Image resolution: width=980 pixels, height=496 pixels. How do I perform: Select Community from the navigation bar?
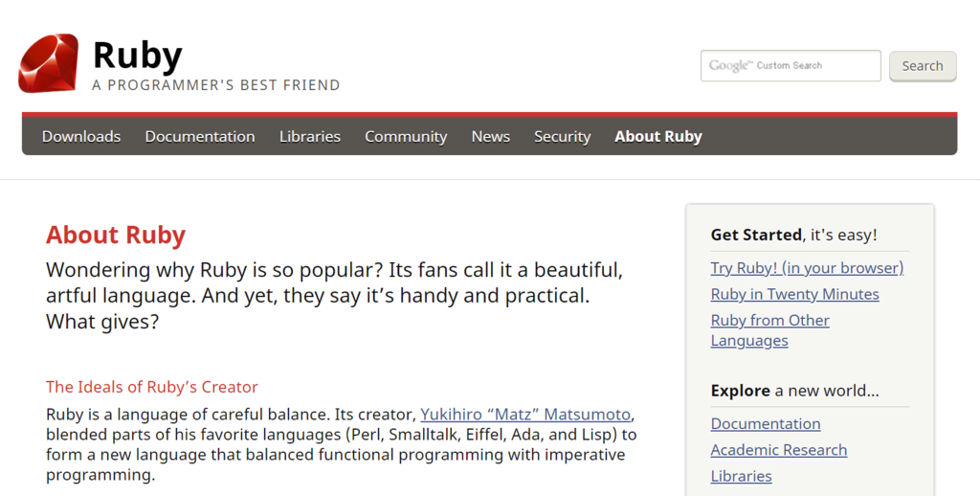[x=406, y=136]
